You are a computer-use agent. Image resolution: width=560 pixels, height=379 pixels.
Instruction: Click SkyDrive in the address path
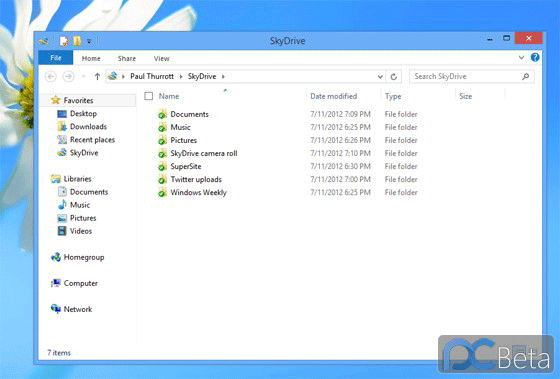click(202, 76)
